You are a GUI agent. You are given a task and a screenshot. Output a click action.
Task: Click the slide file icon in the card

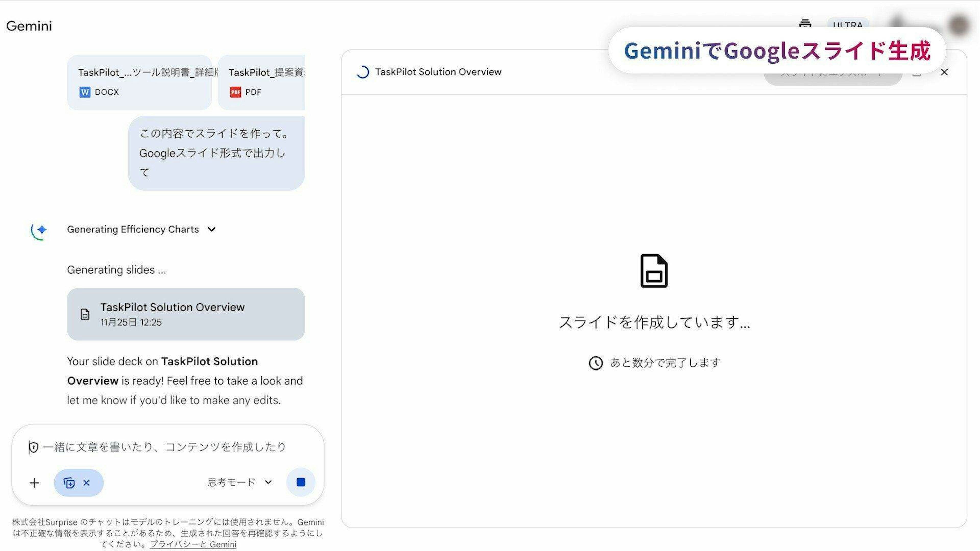tap(85, 315)
